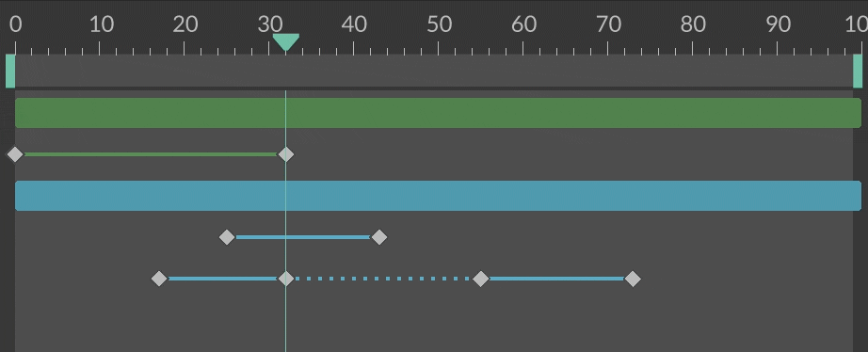Click the solid blue tween line from frame 55 to 73
Screen dimensions: 868x352
point(556,279)
